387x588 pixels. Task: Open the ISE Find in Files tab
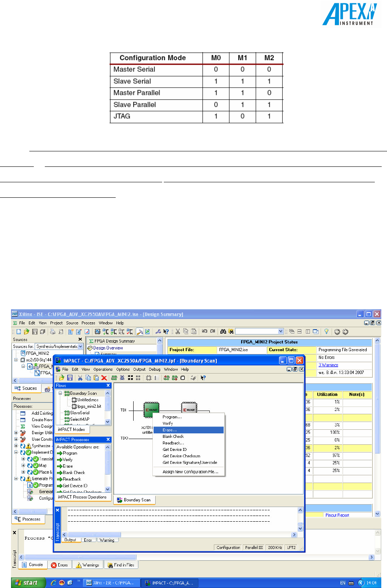(121, 565)
